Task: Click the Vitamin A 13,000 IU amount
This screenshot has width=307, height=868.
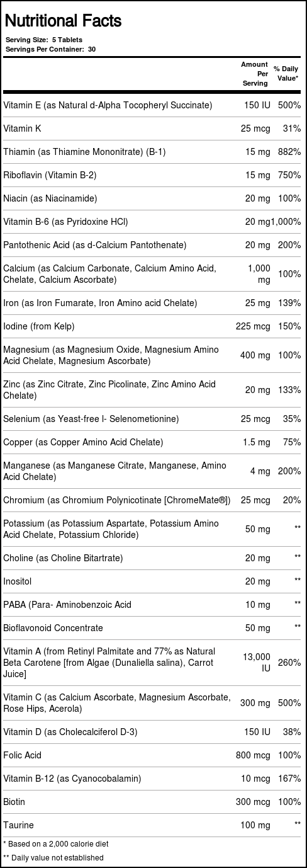Action: coord(257,663)
